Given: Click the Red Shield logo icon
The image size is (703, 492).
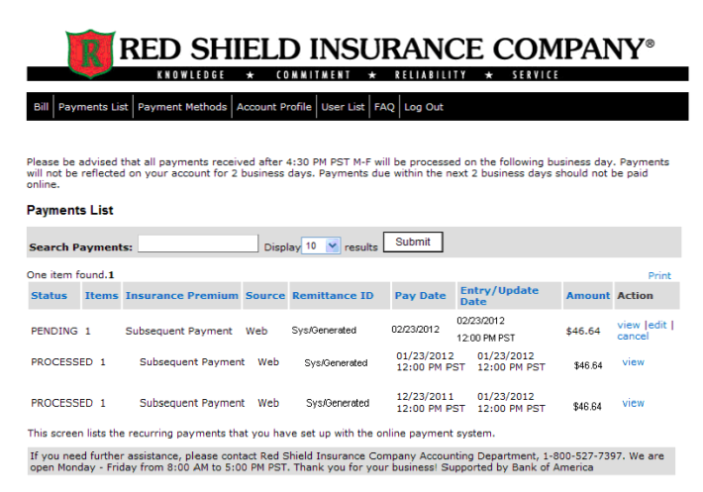Looking at the screenshot, I should tap(90, 53).
